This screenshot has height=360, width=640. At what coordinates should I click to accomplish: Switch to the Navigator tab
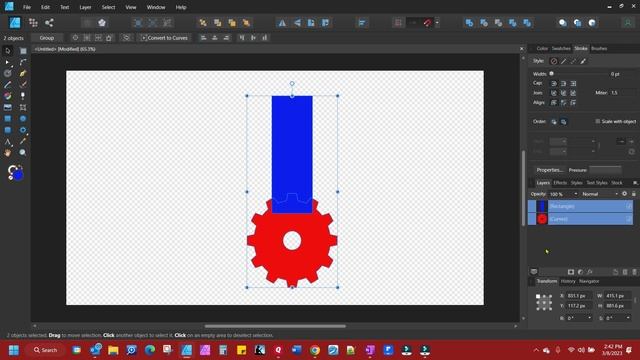tap(589, 281)
